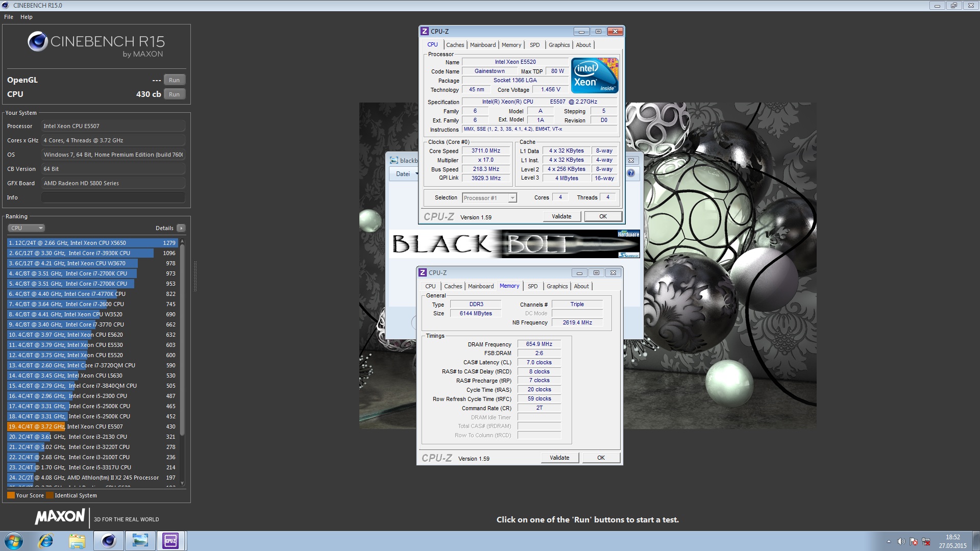Click the Processor field Intel Xeon CPU E5507
This screenshot has width=980, height=551.
click(113, 126)
